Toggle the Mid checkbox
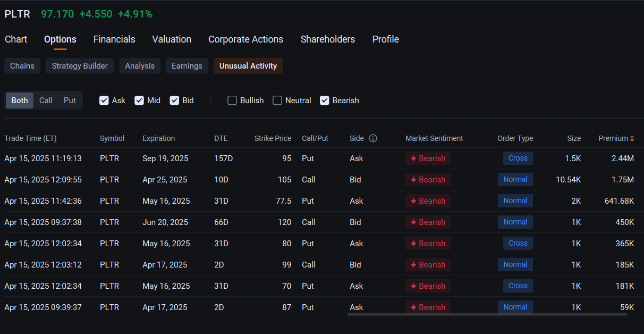 tap(139, 101)
